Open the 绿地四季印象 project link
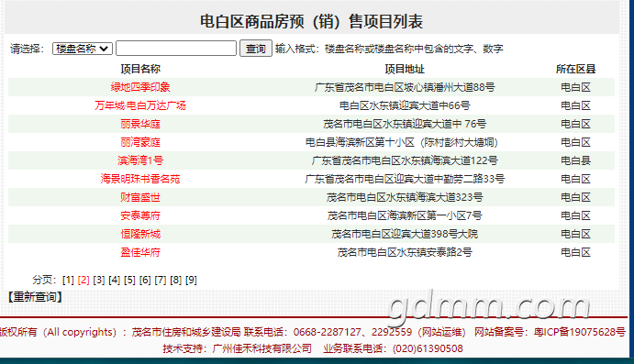This screenshot has width=634, height=364. pyautogui.click(x=140, y=87)
